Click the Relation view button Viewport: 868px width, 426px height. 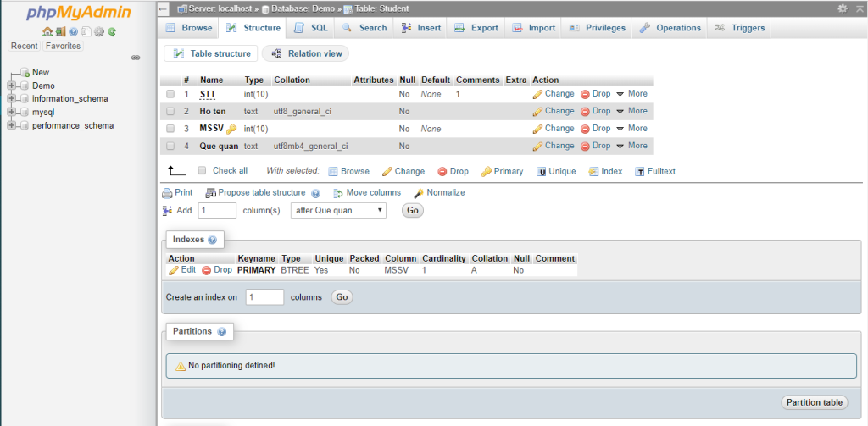point(305,53)
